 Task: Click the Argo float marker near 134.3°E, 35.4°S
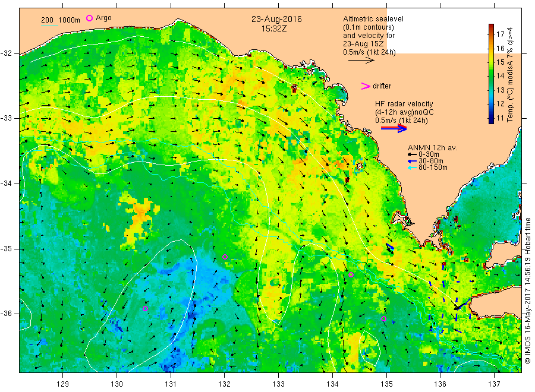point(351,274)
